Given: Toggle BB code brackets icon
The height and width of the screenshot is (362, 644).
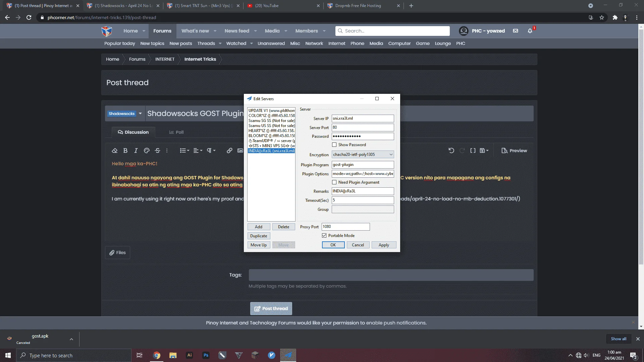Looking at the screenshot, I should [x=473, y=151].
